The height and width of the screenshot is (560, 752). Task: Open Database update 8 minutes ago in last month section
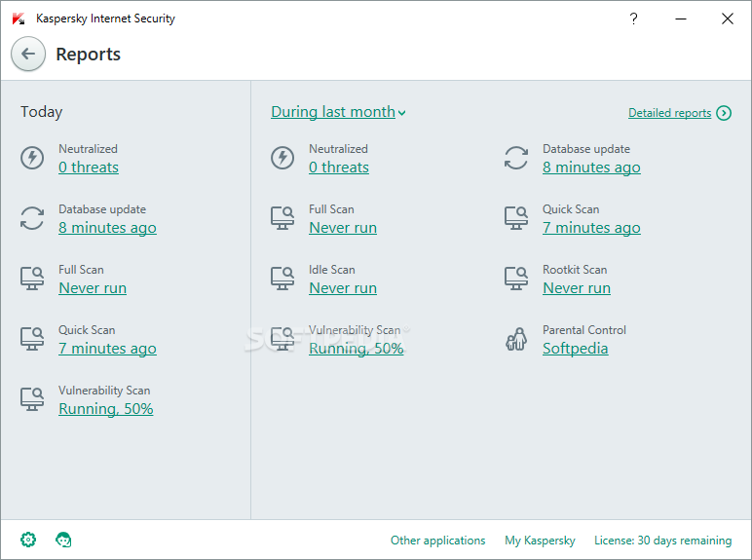(x=591, y=168)
